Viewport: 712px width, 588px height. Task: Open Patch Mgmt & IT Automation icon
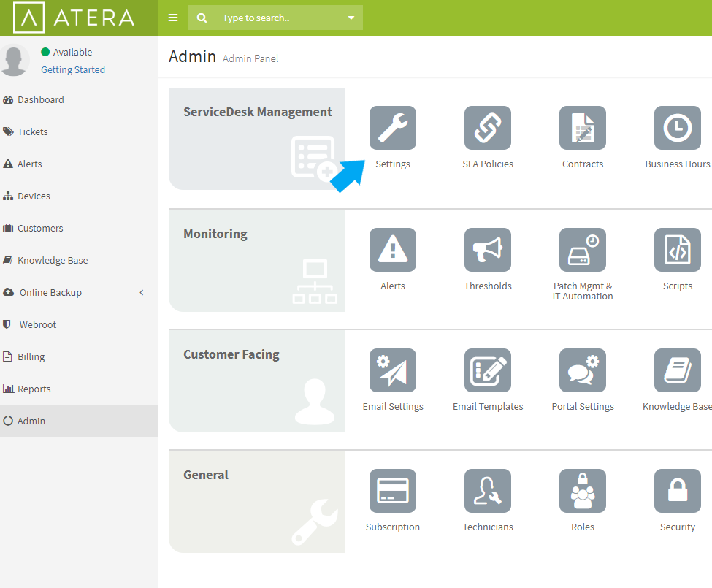583,250
